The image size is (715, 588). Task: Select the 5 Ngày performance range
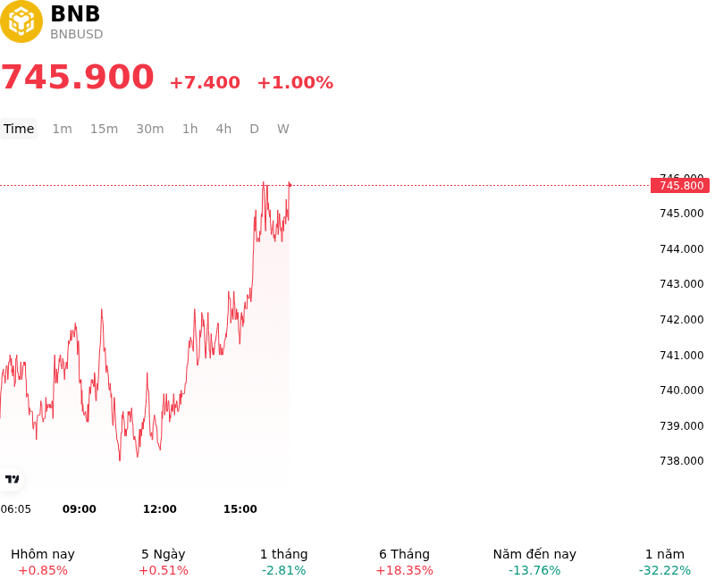[x=164, y=562]
